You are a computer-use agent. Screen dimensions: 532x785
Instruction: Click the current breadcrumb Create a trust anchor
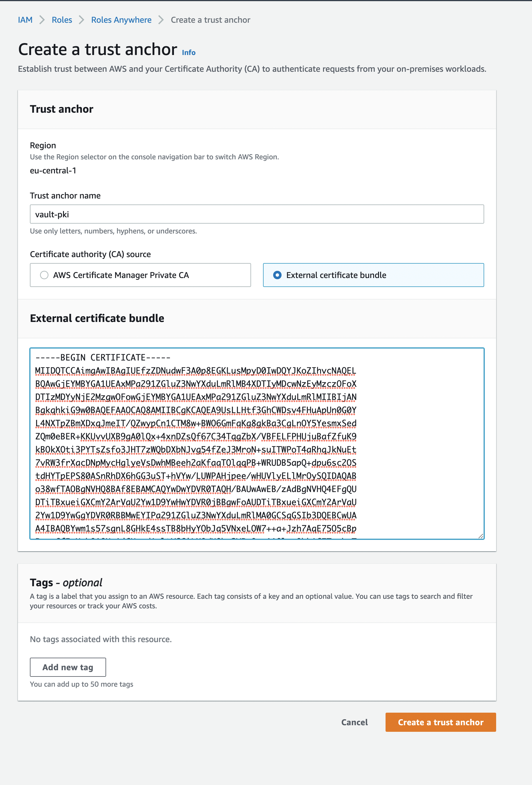pos(210,20)
